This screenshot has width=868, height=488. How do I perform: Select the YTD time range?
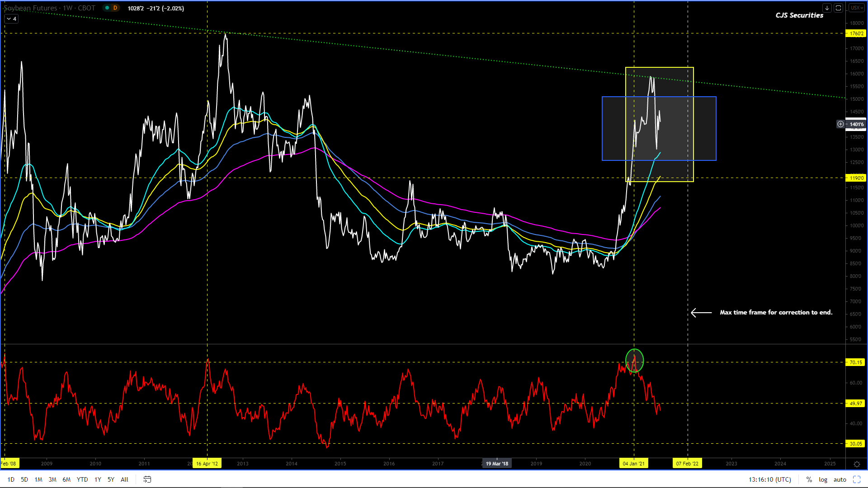point(82,479)
